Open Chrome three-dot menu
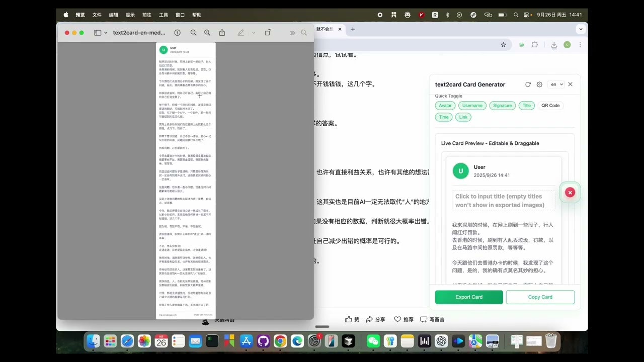644x362 pixels. coord(581,45)
